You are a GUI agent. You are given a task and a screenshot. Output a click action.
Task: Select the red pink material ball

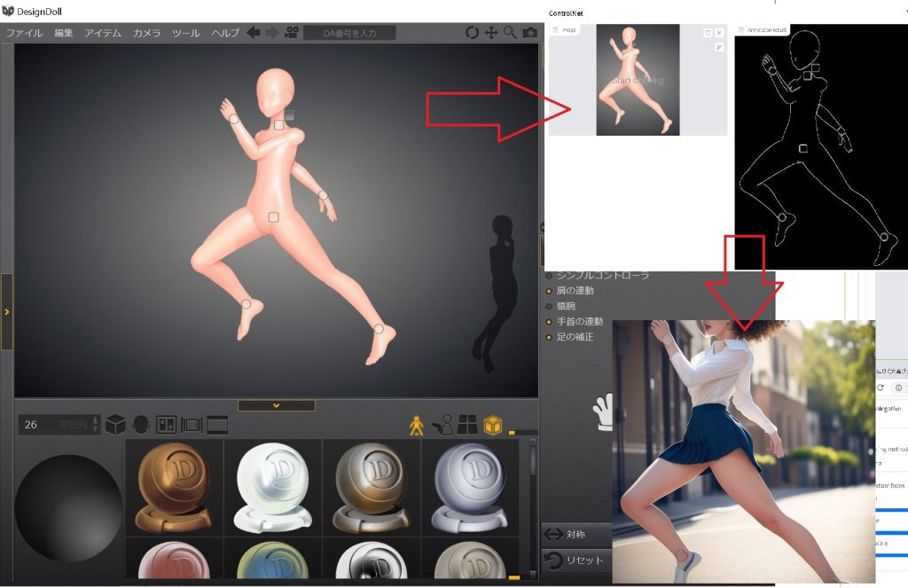pyautogui.click(x=175, y=559)
